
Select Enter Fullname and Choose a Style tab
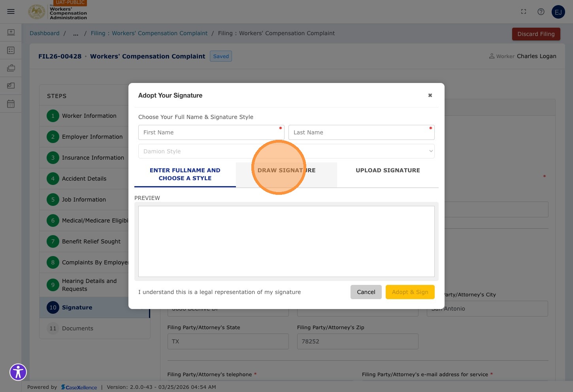(x=185, y=174)
